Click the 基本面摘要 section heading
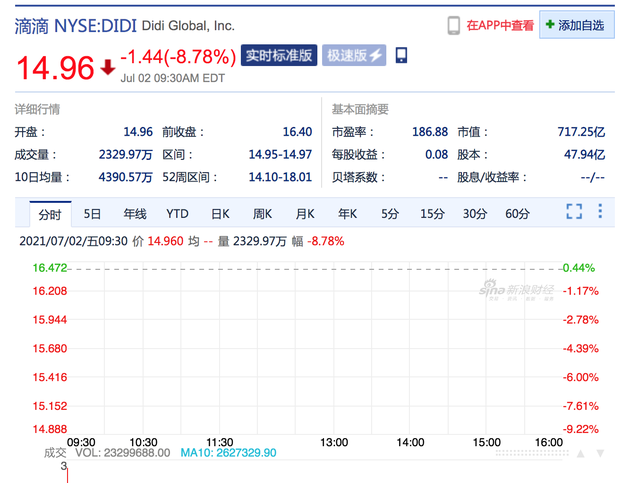 click(360, 109)
